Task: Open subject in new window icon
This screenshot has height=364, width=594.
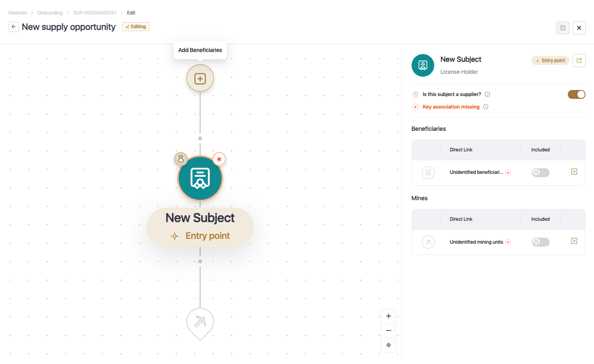Action: 579,61
